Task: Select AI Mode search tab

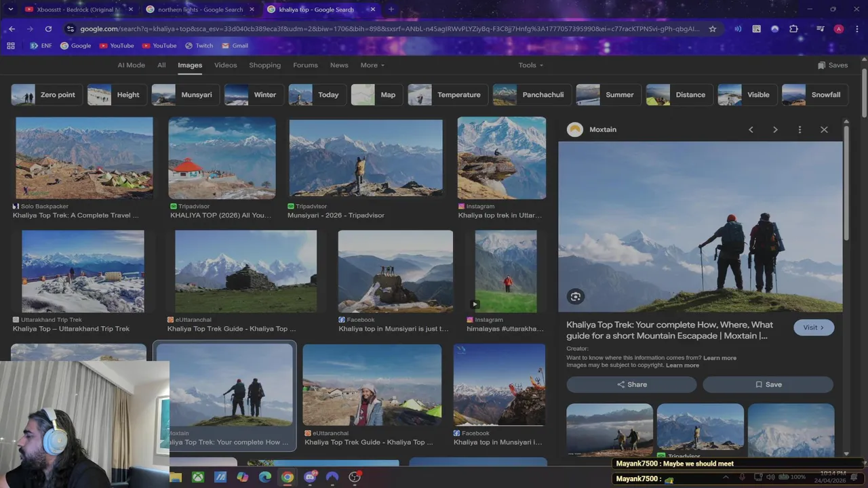Action: (131, 65)
